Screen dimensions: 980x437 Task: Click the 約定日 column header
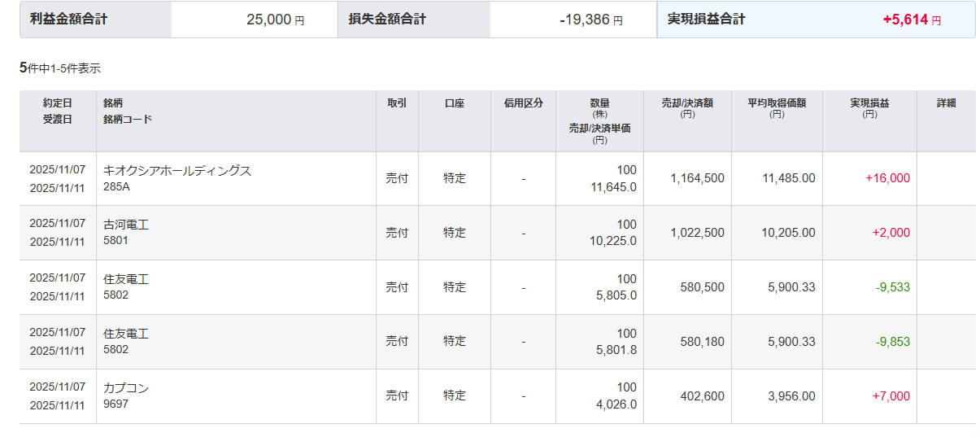coord(58,103)
